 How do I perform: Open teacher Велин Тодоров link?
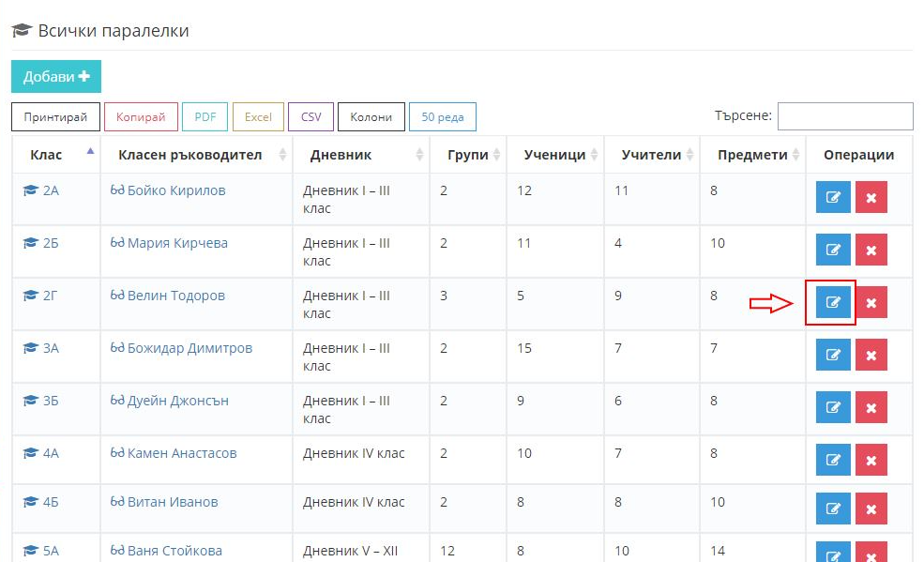click(175, 296)
